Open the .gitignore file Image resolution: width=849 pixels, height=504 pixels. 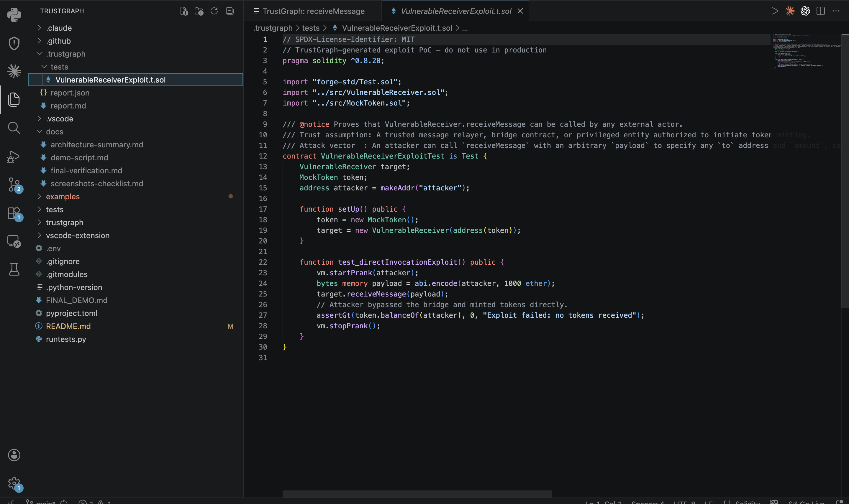tap(136, 261)
